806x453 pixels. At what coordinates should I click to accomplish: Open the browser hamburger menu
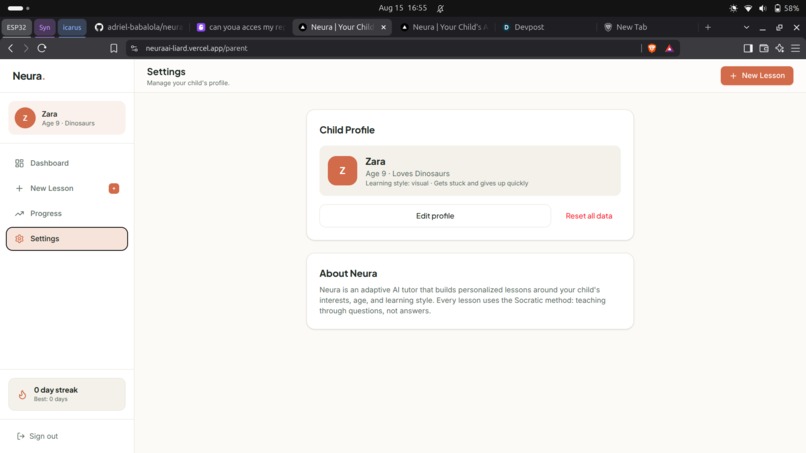[x=796, y=48]
